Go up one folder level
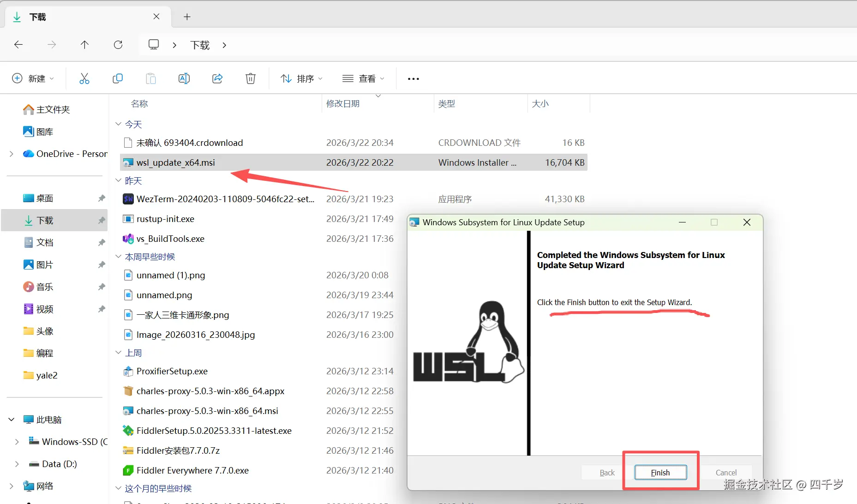857x504 pixels. 84,45
